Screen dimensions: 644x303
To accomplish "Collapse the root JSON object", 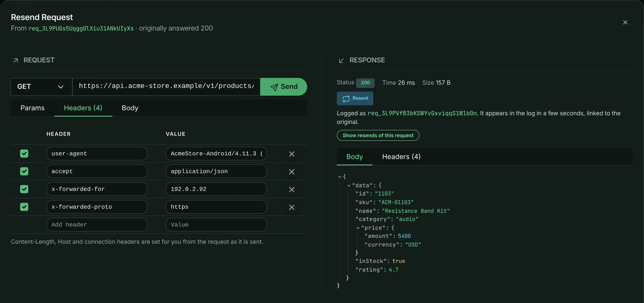I will click(340, 177).
